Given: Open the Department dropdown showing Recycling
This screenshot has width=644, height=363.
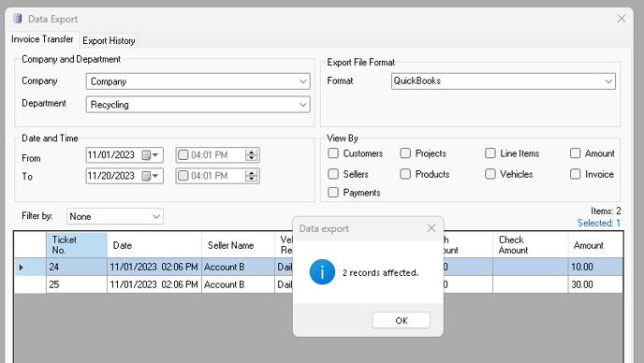Looking at the screenshot, I should (x=198, y=104).
